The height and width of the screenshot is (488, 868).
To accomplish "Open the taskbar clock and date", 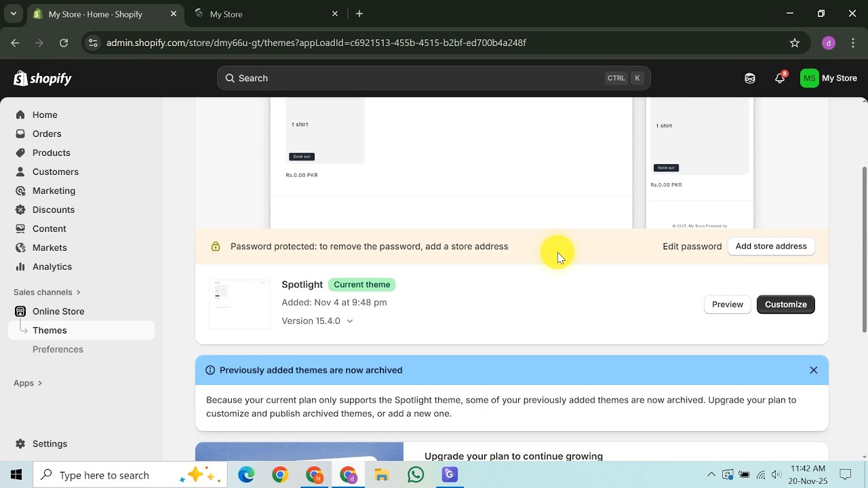I will [808, 474].
